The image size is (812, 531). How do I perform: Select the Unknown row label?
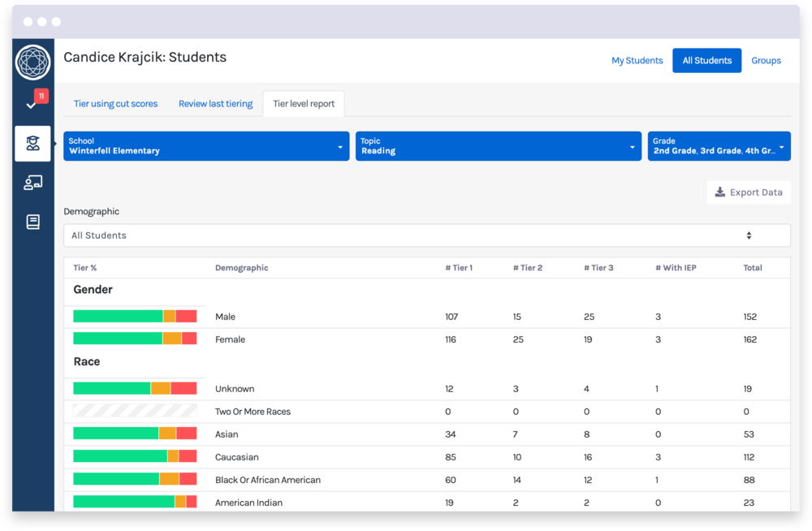(235, 389)
